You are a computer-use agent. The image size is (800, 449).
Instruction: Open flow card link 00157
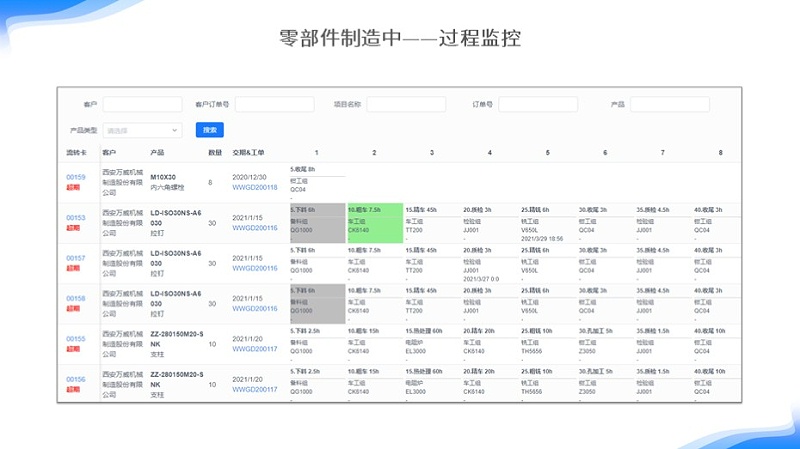coord(76,258)
